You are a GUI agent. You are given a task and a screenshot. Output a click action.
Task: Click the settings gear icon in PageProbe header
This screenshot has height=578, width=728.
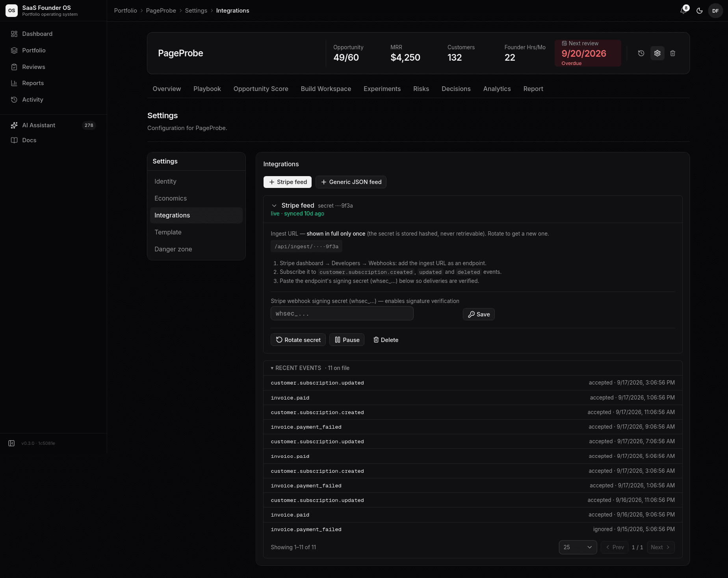(657, 53)
